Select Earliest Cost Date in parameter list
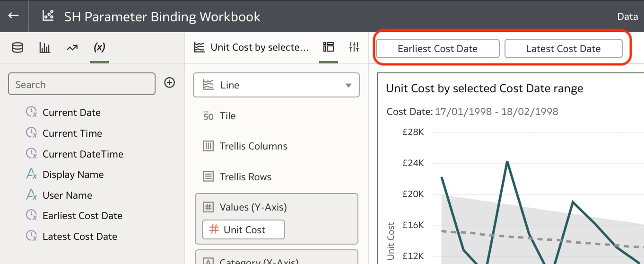The image size is (644, 264). [82, 216]
